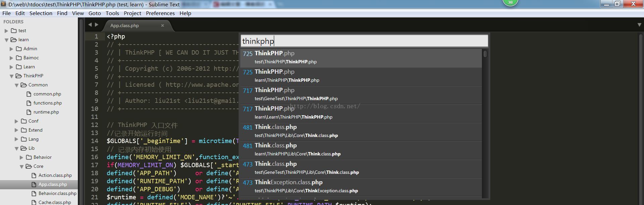This screenshot has width=644, height=205.
Task: Click the Common folder icon
Action: (x=24, y=85)
